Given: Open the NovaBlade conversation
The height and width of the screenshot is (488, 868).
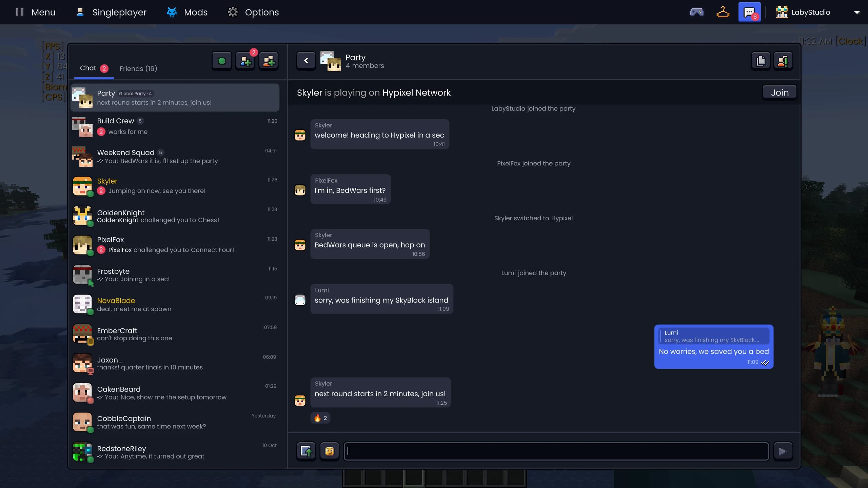Looking at the screenshot, I should 175,304.
